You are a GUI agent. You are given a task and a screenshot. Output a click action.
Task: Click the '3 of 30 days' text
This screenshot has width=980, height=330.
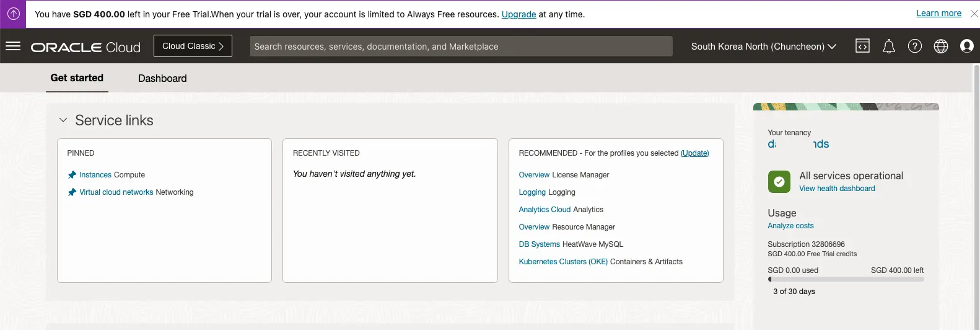[x=794, y=292]
